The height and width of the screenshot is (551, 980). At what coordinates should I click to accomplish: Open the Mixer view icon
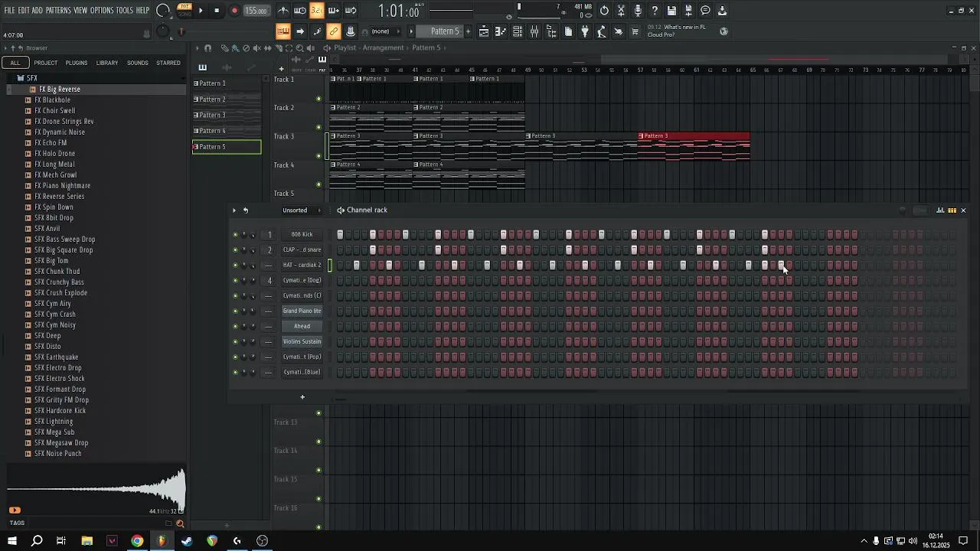click(534, 31)
